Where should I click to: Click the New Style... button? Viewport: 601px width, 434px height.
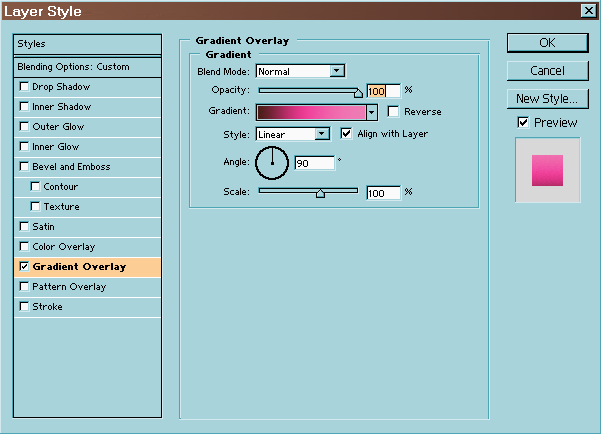[547, 99]
